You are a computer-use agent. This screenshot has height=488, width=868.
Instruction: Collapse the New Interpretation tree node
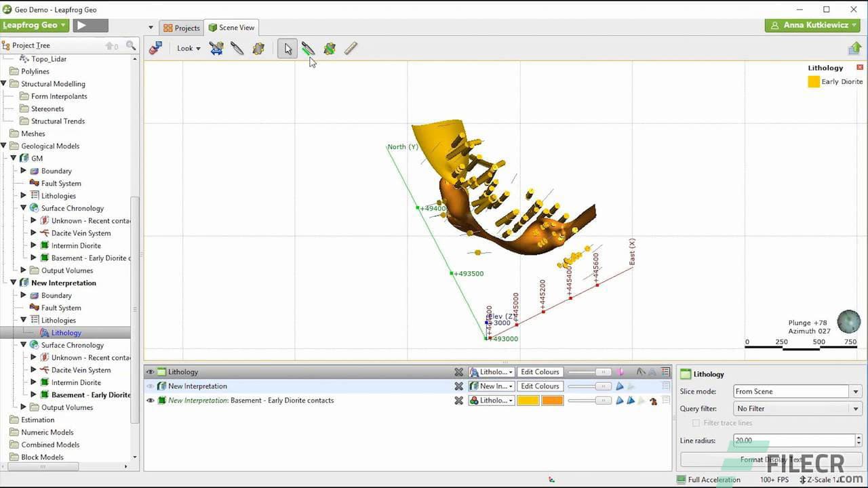point(13,283)
